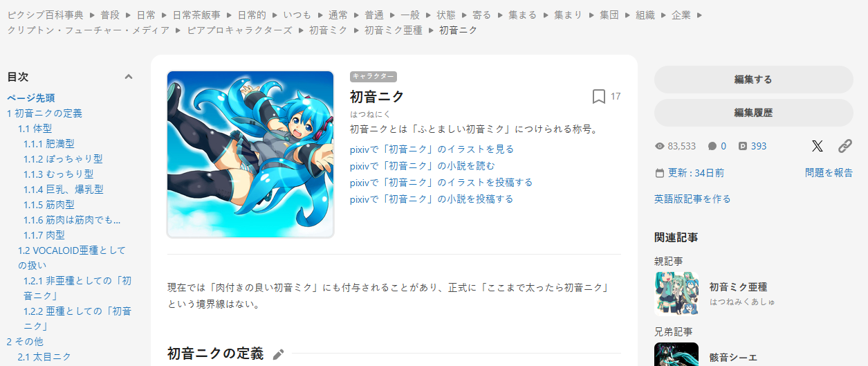Copy the article link via chain icon
The height and width of the screenshot is (366, 868).
click(844, 146)
